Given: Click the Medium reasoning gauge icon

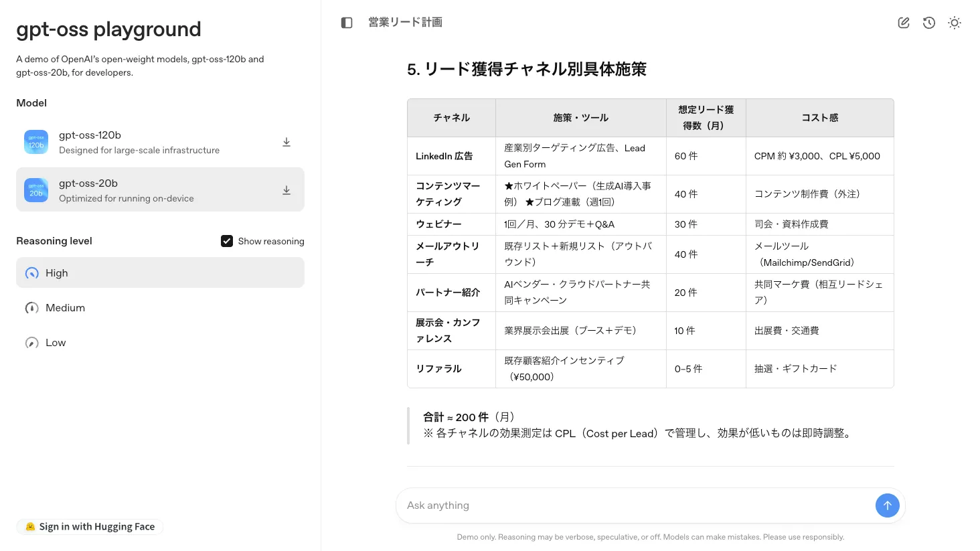Looking at the screenshot, I should click(32, 308).
